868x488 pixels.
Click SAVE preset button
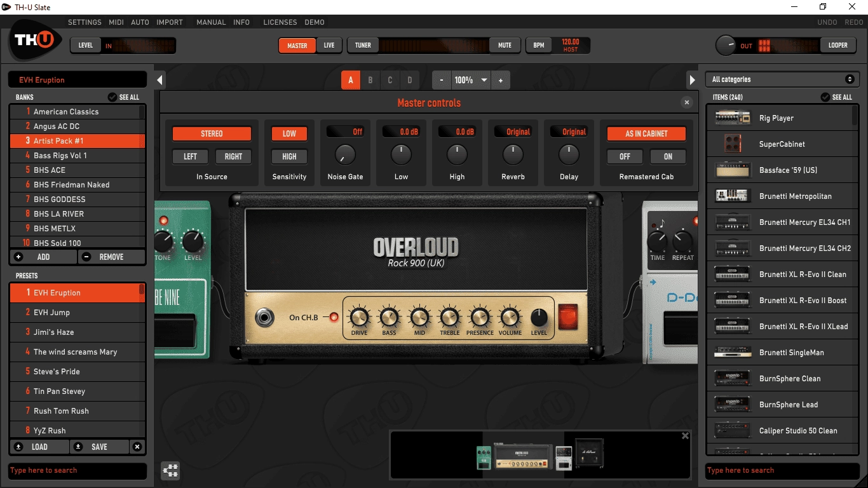click(99, 447)
